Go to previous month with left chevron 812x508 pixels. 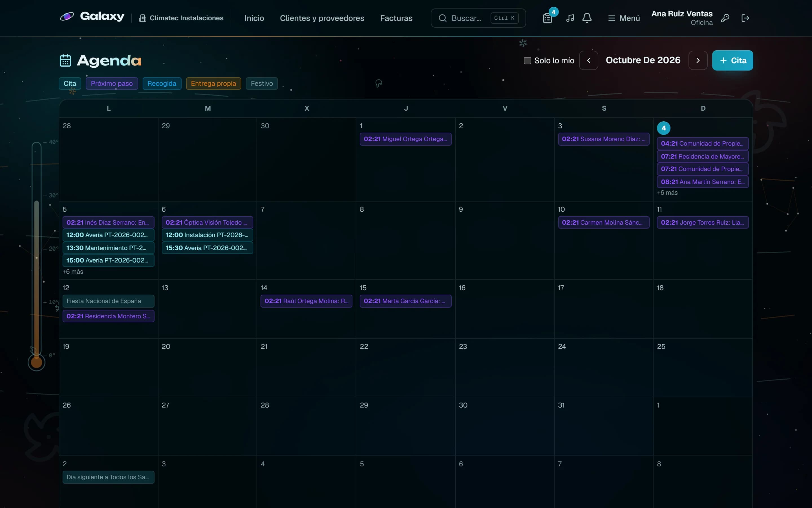588,60
